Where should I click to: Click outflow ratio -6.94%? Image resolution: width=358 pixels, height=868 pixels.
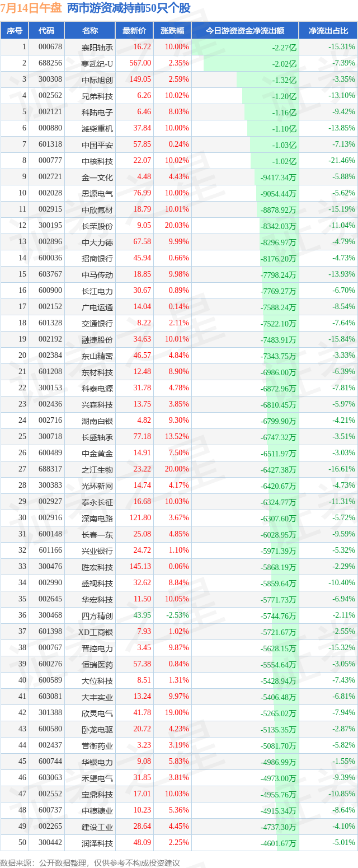pos(343,599)
